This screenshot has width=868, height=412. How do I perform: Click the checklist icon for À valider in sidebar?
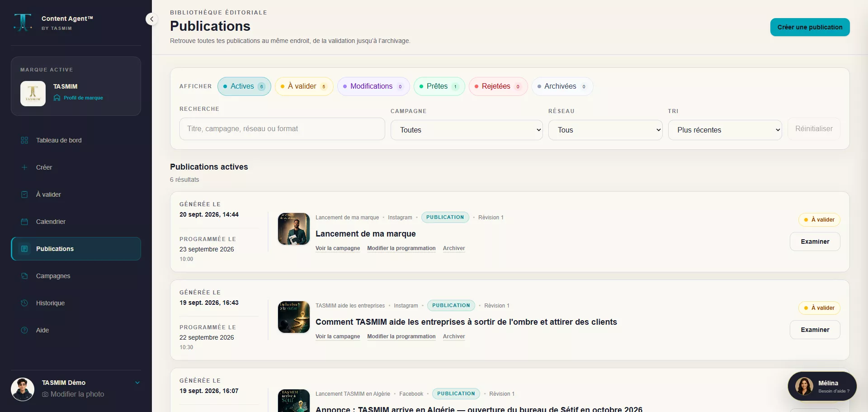(x=24, y=194)
